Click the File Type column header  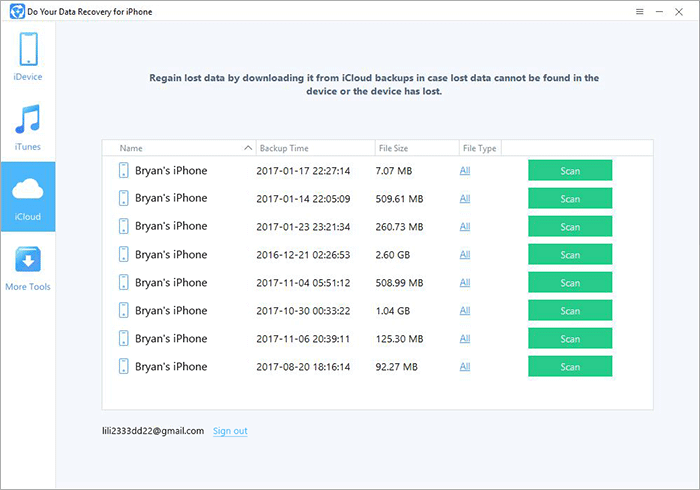(480, 148)
